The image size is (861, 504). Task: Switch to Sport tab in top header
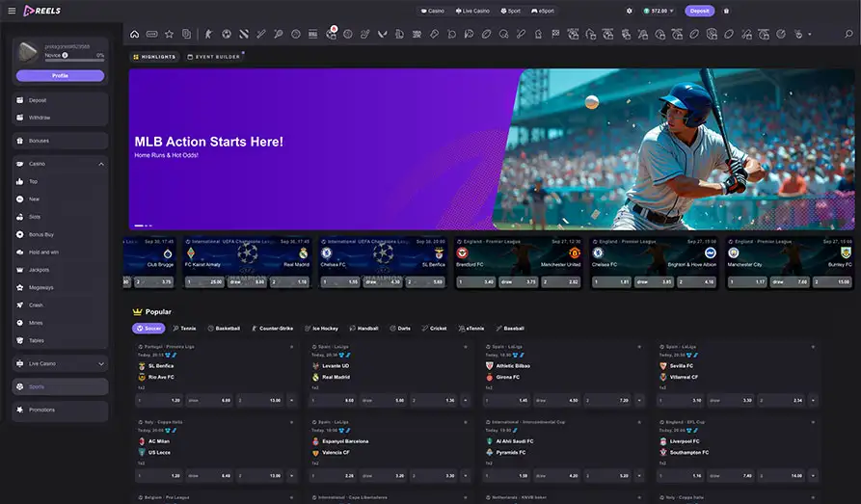coord(511,11)
